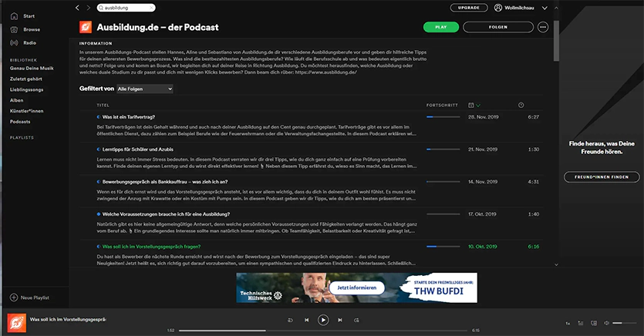Screen dimensions: 644x336
Task: Adjust the volume slider
Action: pos(624,323)
